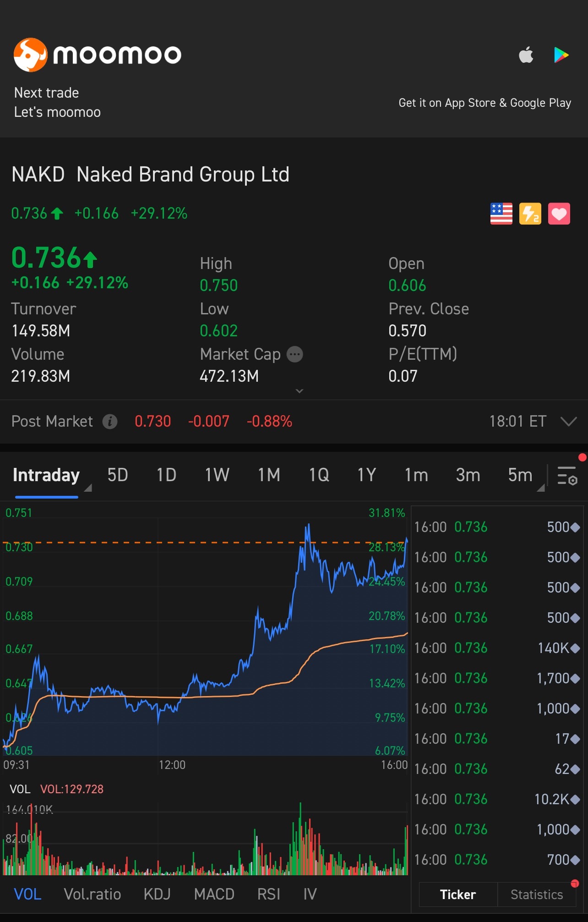588x922 pixels.
Task: Click the ticker row with 10.2K volume
Action: pyautogui.click(x=497, y=799)
